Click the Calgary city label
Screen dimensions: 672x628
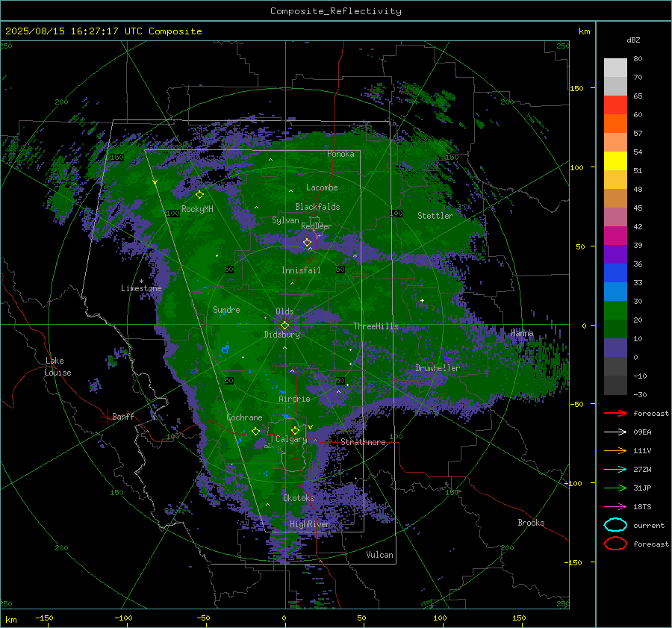click(291, 439)
